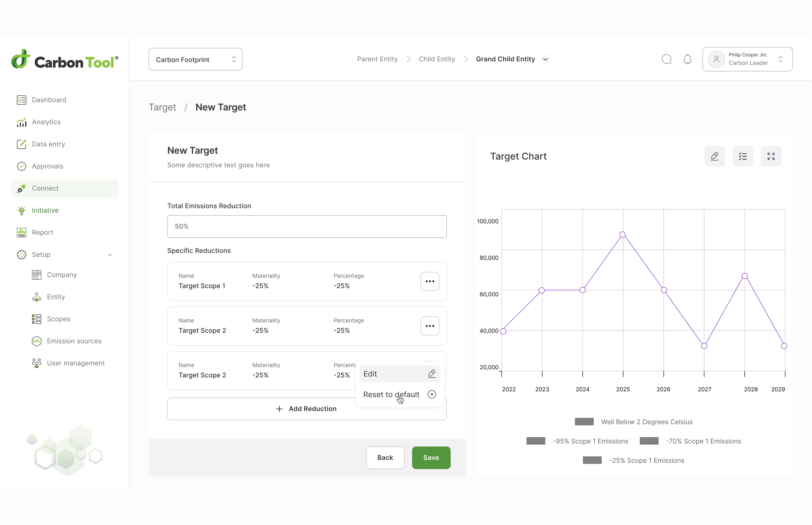Click the 2028 data point on chart
Screen dimensions: 812x525
pos(745,276)
